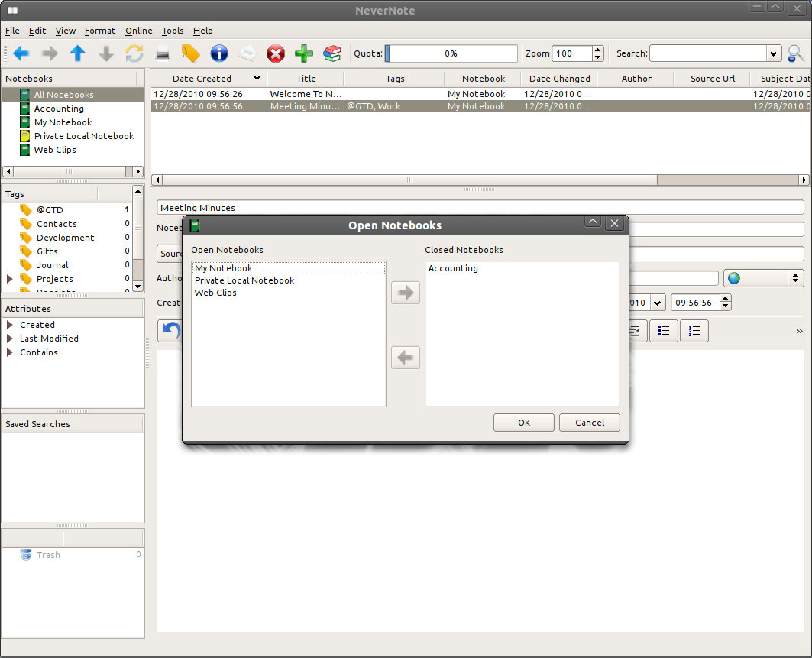Click the gray forward arrow toolbar icon
This screenshot has width=812, height=658.
tap(50, 53)
